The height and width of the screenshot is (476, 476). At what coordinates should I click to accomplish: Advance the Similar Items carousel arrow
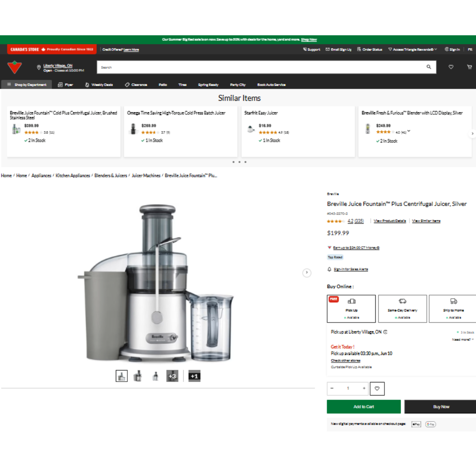472,134
